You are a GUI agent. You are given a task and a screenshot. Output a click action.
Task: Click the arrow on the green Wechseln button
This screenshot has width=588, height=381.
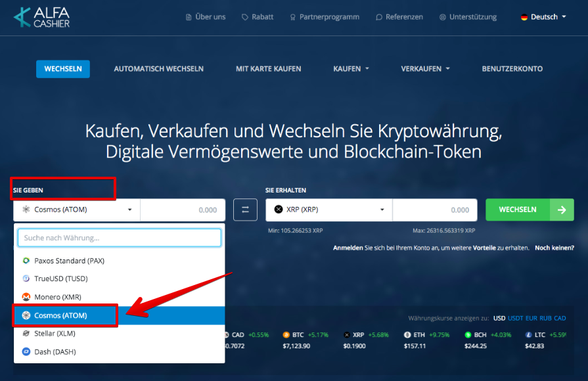(x=562, y=210)
